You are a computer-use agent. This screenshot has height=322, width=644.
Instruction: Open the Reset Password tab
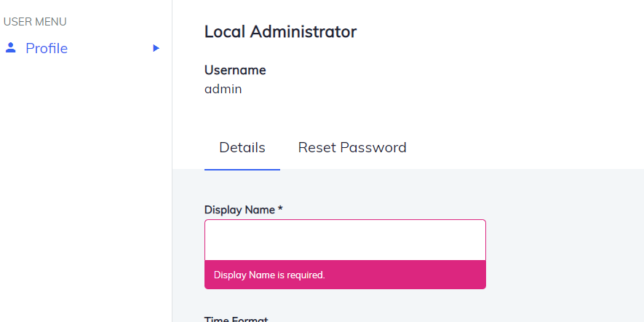[352, 147]
